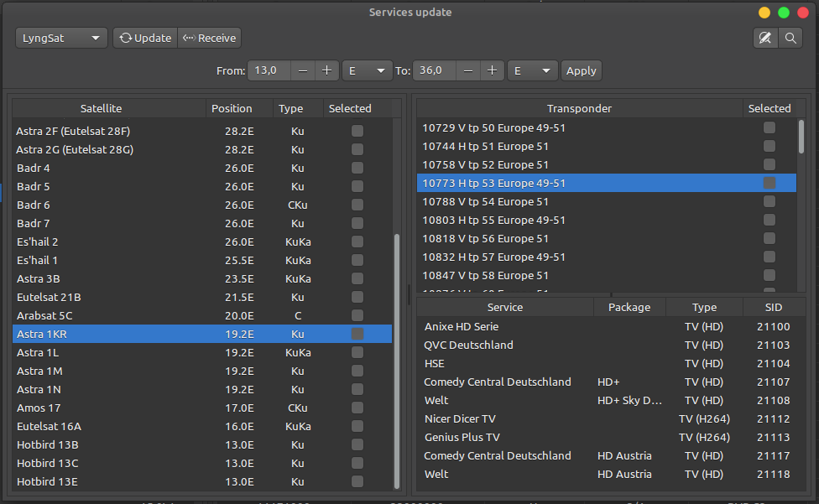Increase the To position with plus button
This screenshot has height=504, width=819.
click(x=493, y=71)
